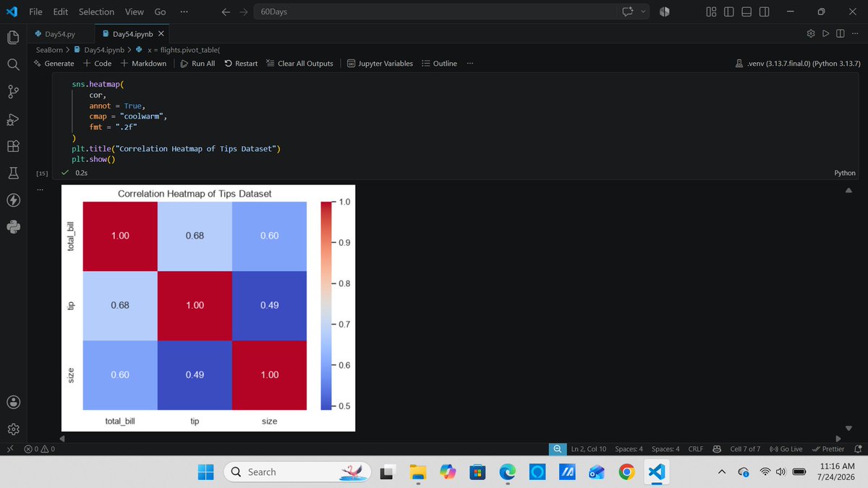Run the notebook from the editor title

point(825,34)
